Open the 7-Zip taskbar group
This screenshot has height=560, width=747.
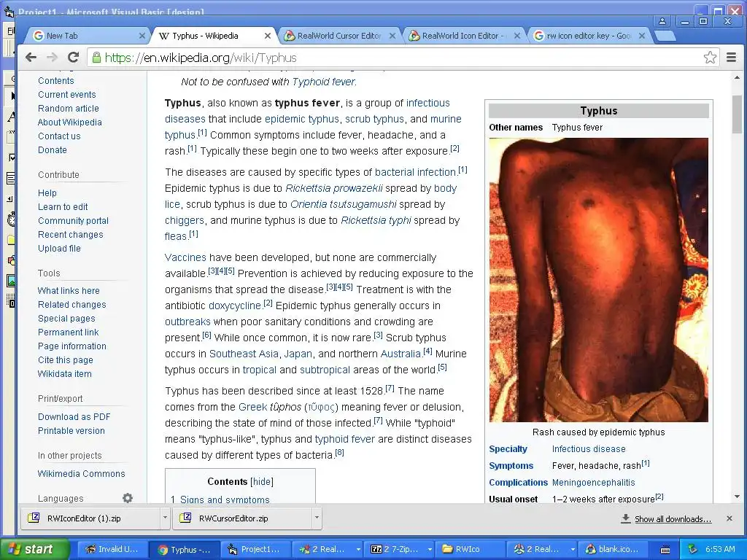click(x=399, y=549)
